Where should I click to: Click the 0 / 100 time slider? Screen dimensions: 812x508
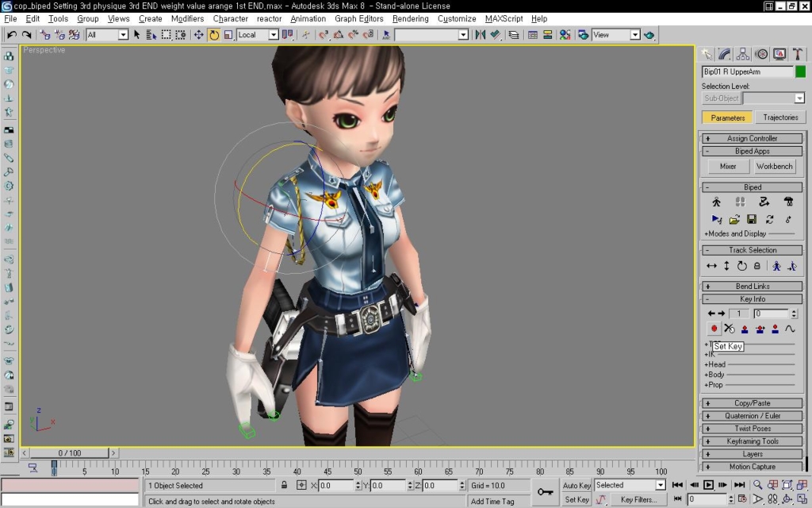click(x=70, y=453)
